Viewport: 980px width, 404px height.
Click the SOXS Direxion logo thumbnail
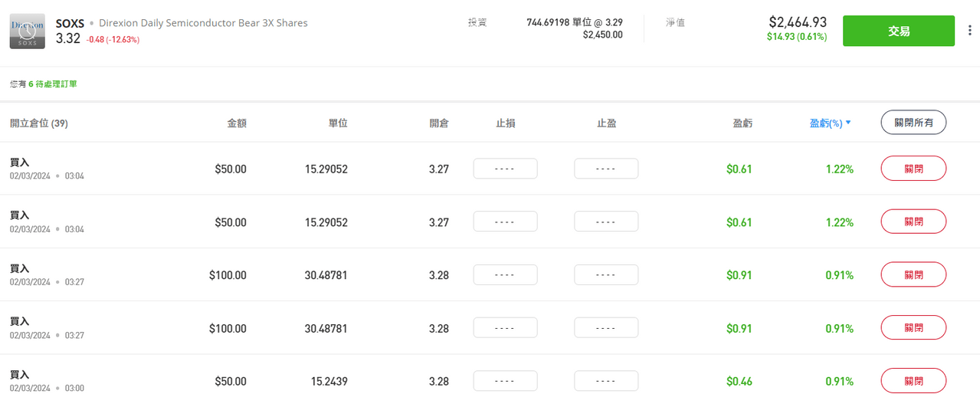pyautogui.click(x=28, y=31)
